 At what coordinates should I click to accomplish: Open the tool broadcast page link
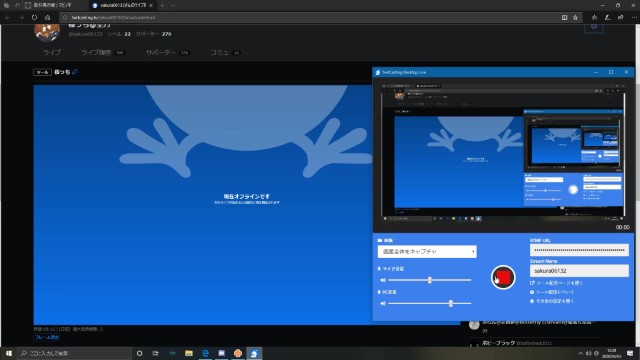click(x=556, y=283)
